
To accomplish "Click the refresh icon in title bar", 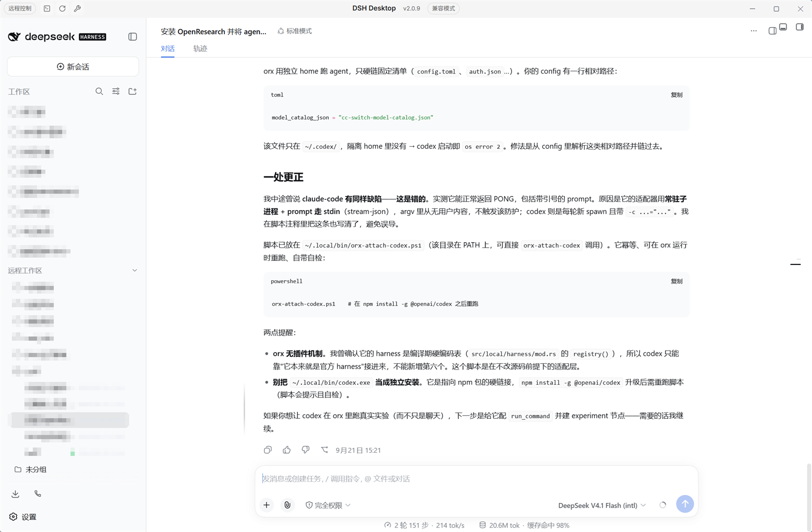I will pyautogui.click(x=62, y=9).
